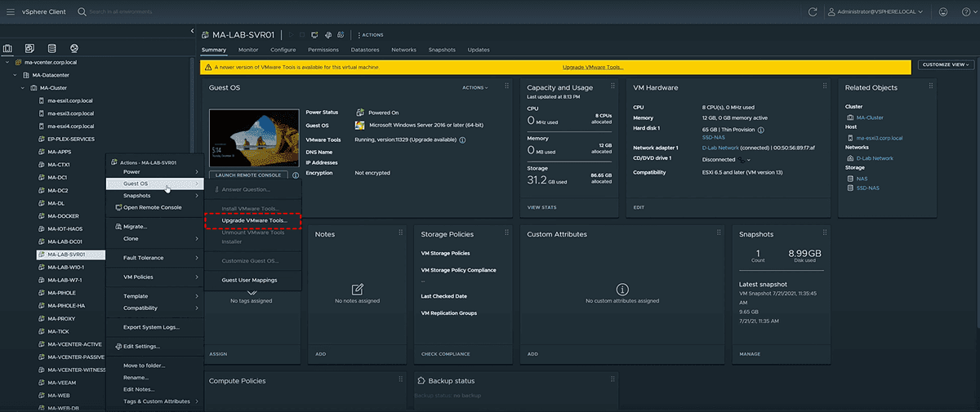Image resolution: width=980 pixels, height=412 pixels.
Task: Collapse the ma-vcenter.corp.local tree node
Action: click(x=8, y=62)
